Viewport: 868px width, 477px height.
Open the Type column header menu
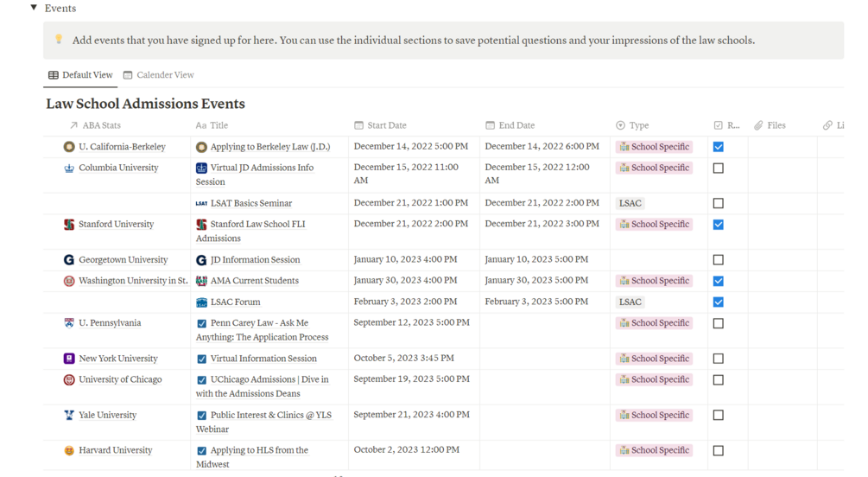(x=638, y=125)
